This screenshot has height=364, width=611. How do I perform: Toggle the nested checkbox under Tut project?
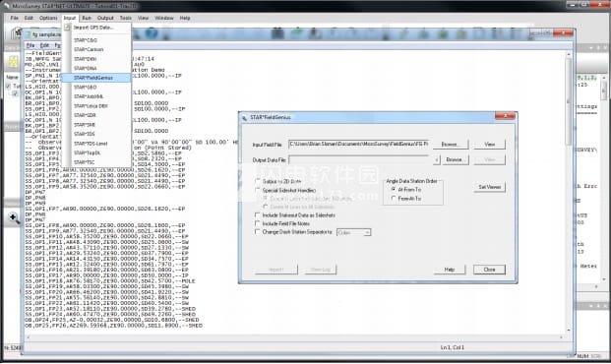15,93
